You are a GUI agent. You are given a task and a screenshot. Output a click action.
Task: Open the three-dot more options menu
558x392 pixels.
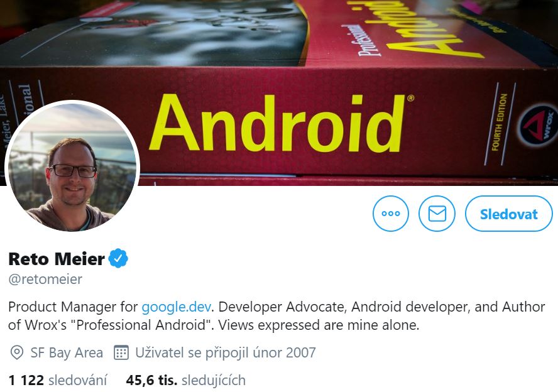point(391,214)
